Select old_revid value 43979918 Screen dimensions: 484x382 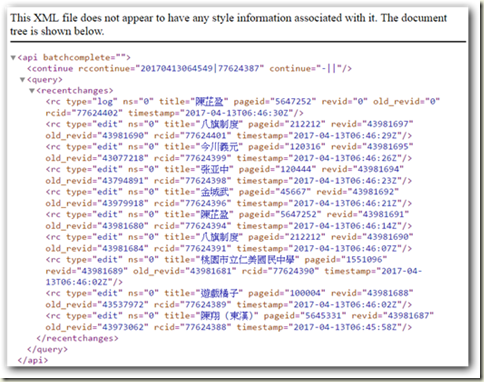(123, 203)
